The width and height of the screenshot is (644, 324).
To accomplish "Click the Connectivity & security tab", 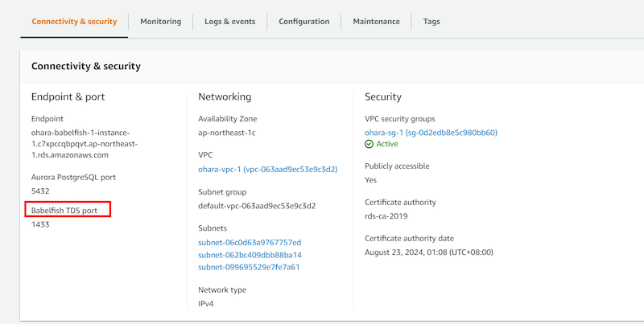I will (x=74, y=22).
